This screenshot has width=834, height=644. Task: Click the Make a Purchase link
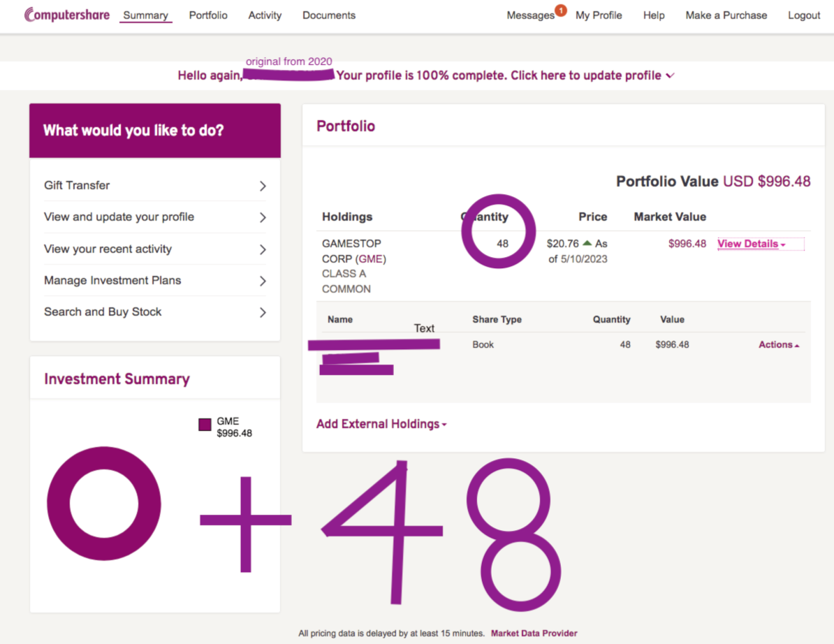pos(726,15)
